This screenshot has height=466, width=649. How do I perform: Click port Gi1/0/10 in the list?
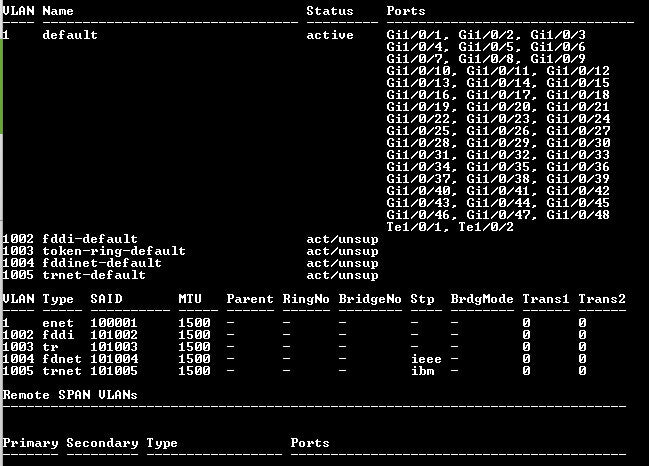(x=418, y=71)
